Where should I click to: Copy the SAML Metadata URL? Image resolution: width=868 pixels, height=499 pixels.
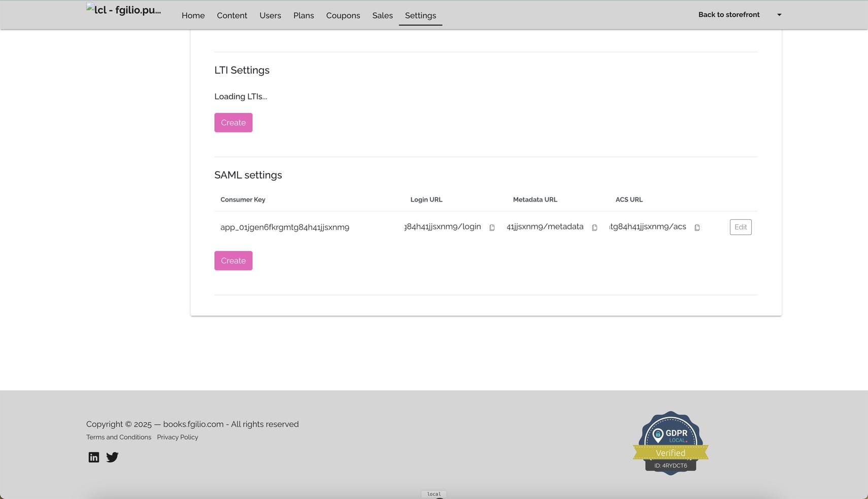pos(594,227)
